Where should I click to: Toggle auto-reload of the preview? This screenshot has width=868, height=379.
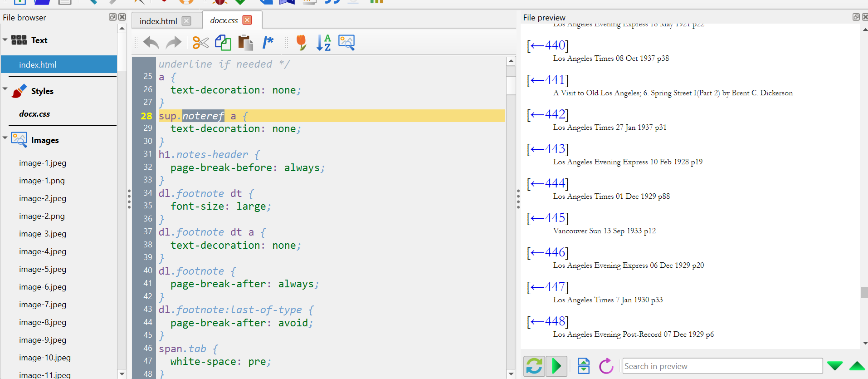[x=534, y=366]
